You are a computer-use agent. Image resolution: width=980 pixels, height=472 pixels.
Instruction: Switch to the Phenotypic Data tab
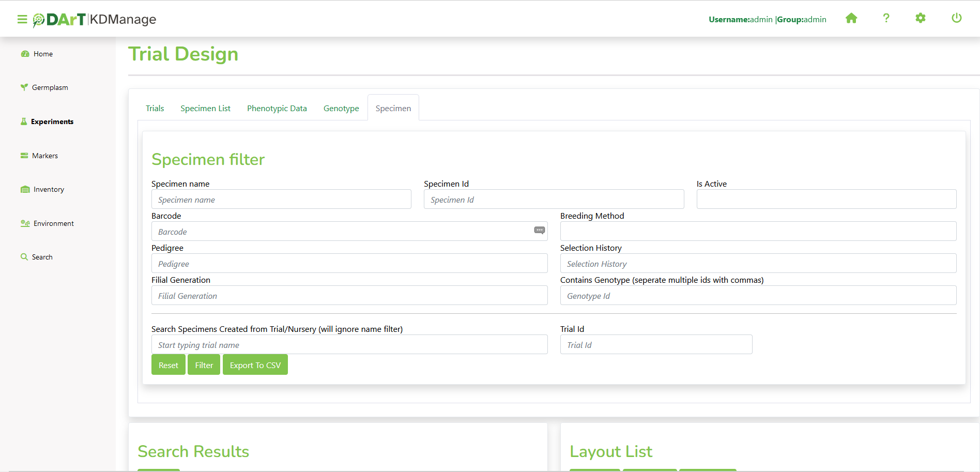click(x=277, y=109)
